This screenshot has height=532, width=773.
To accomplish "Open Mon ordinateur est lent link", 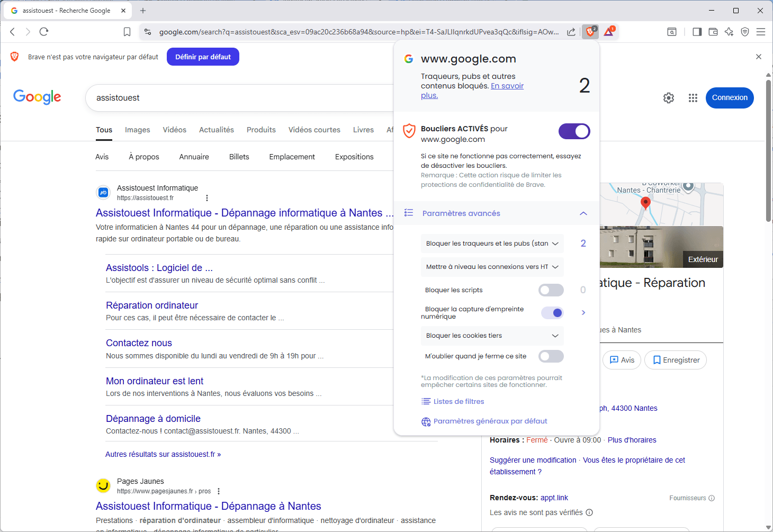I will tap(155, 381).
